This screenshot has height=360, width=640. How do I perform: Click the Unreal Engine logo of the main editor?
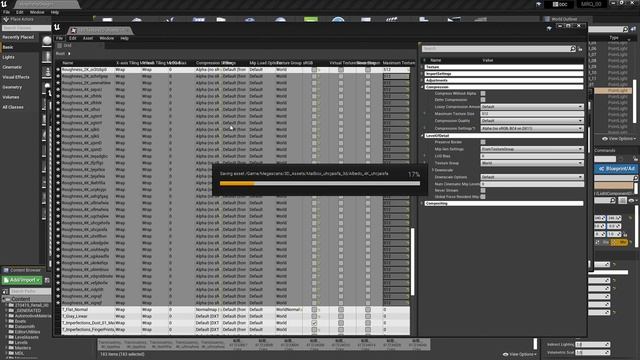pyautogui.click(x=4, y=4)
